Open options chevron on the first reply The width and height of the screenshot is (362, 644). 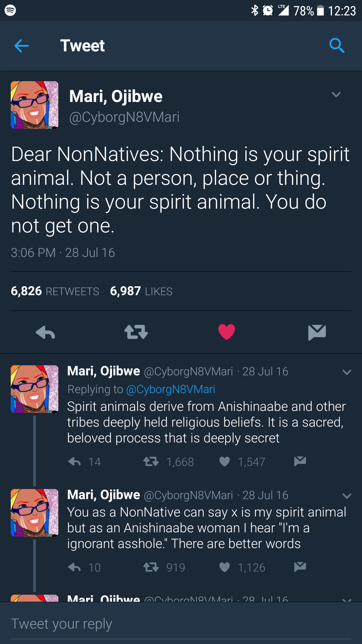[347, 372]
